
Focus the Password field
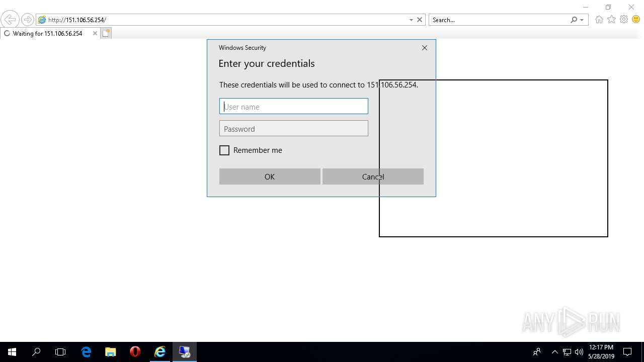(x=294, y=128)
